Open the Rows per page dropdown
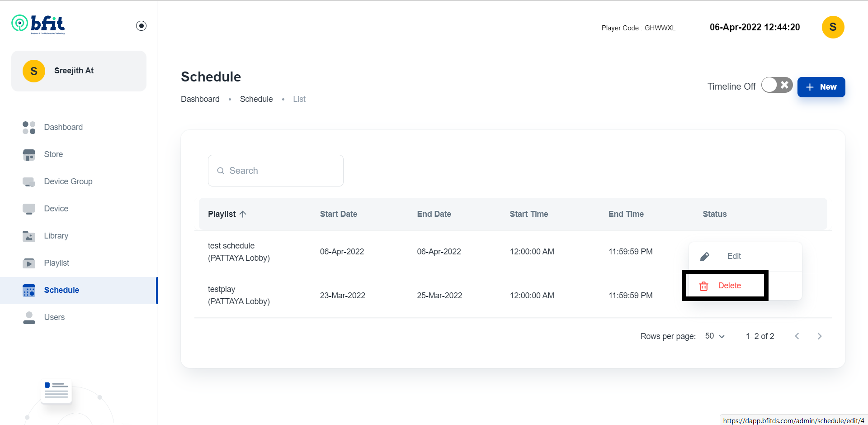The width and height of the screenshot is (868, 425). coord(715,336)
